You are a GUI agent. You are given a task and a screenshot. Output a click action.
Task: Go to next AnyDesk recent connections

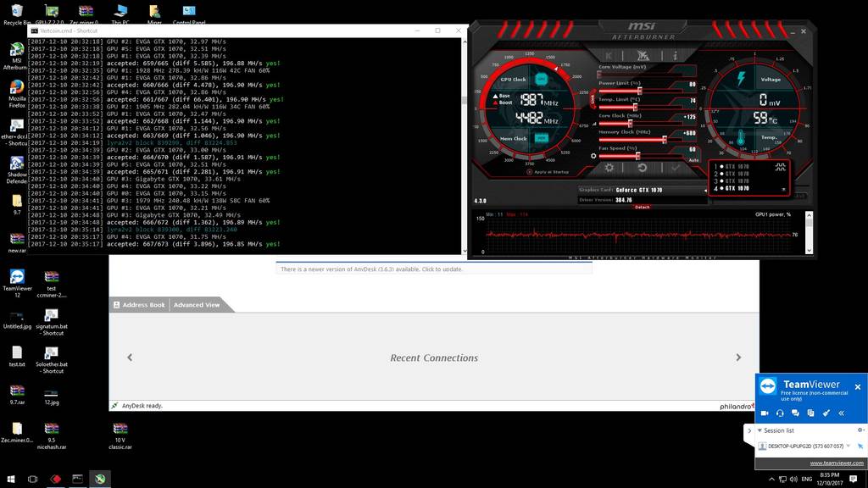coord(738,358)
